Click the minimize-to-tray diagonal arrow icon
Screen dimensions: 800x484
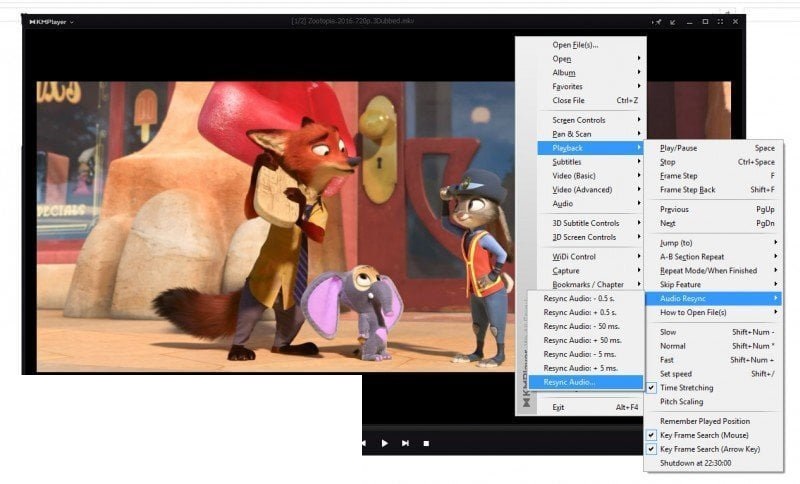coord(673,22)
